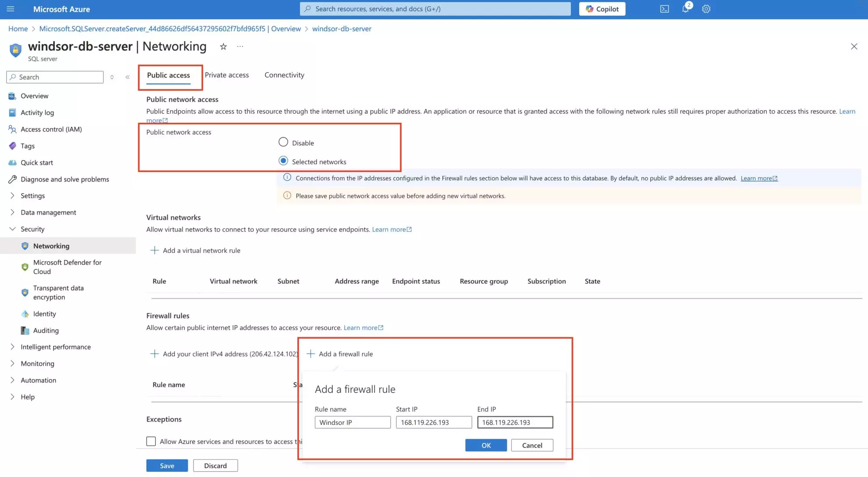Screen dimensions: 868x477
Task: Click the Rule name column header
Action: [x=169, y=385]
